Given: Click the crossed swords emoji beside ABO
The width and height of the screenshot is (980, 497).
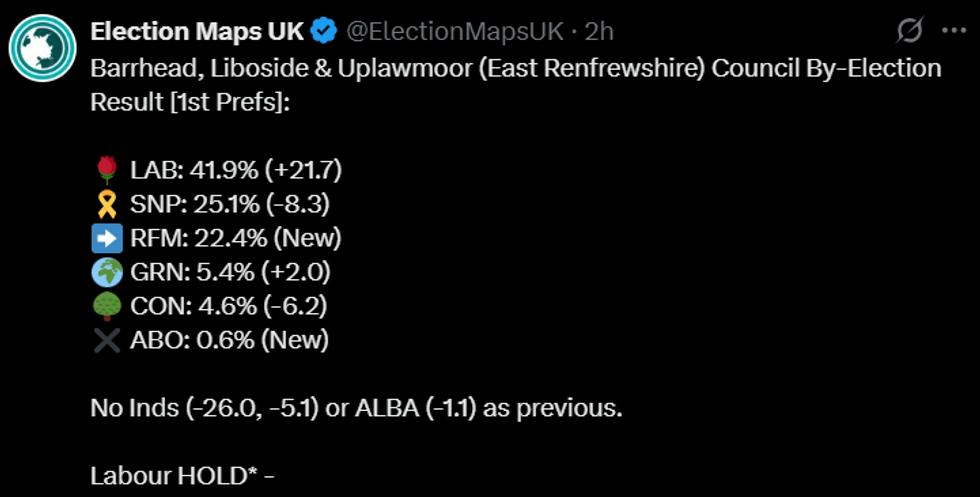Looking at the screenshot, I should tap(105, 341).
